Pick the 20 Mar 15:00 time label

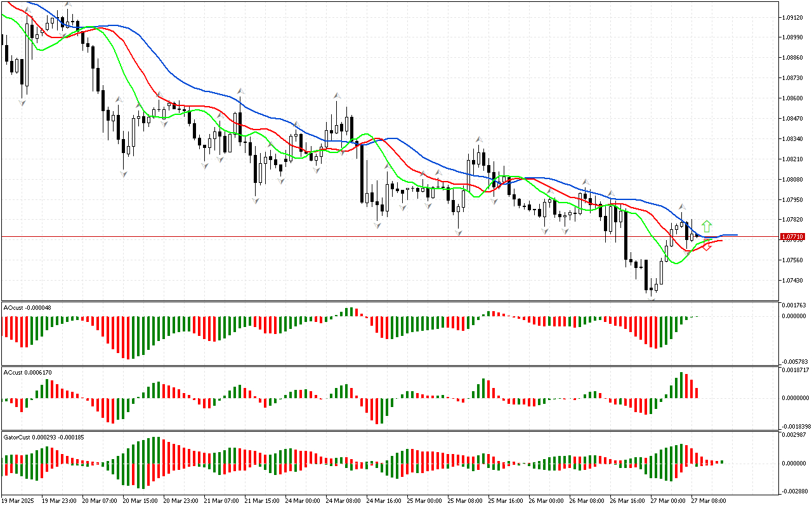point(141,500)
